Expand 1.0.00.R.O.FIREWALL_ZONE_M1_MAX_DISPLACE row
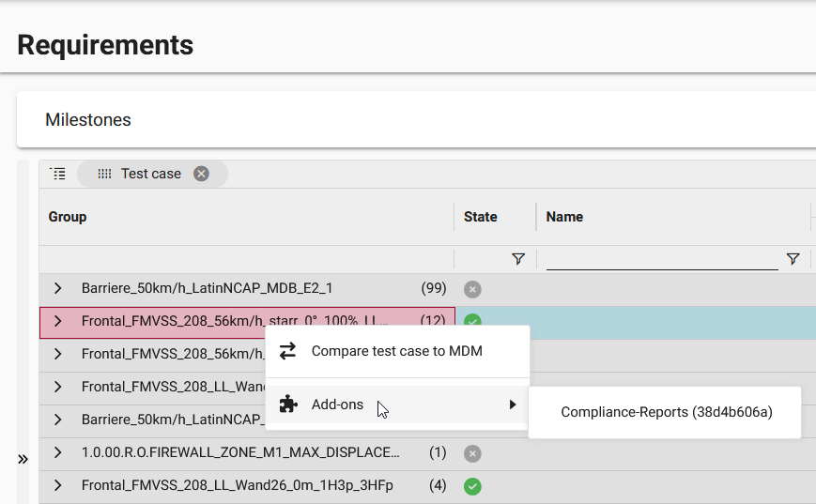 58,452
